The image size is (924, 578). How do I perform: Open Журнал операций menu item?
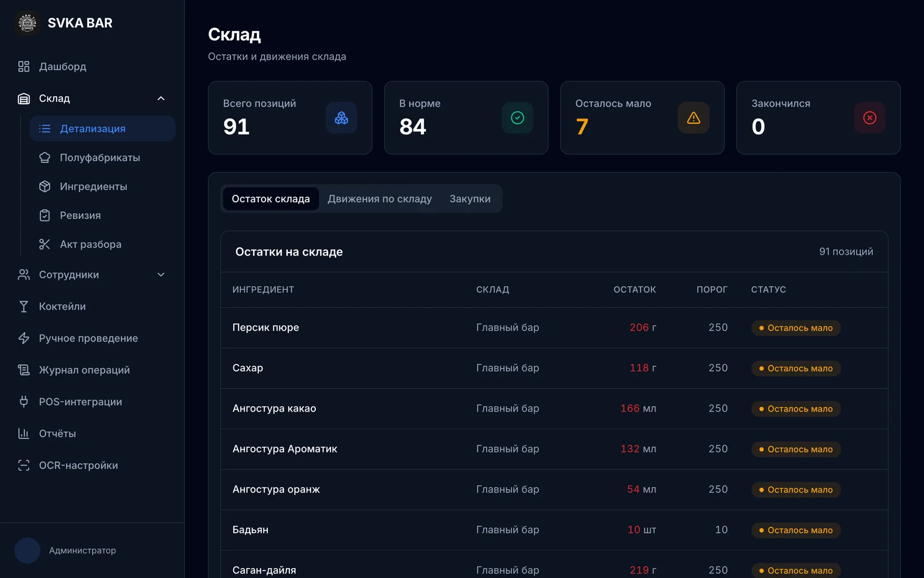(x=84, y=370)
